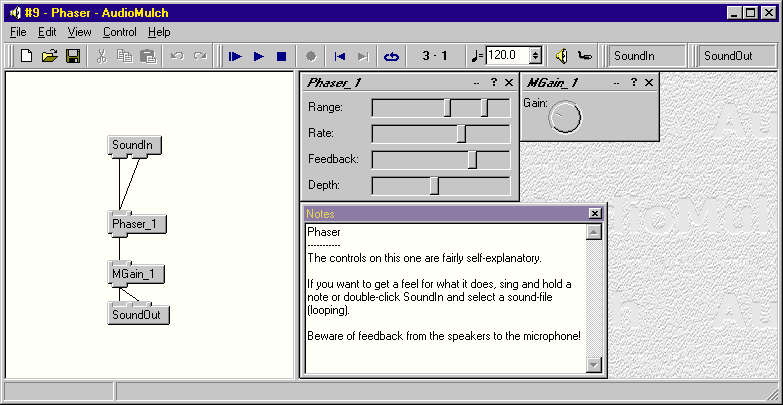783x405 pixels.
Task: Click the Phaser Rate slider handle
Action: point(461,133)
